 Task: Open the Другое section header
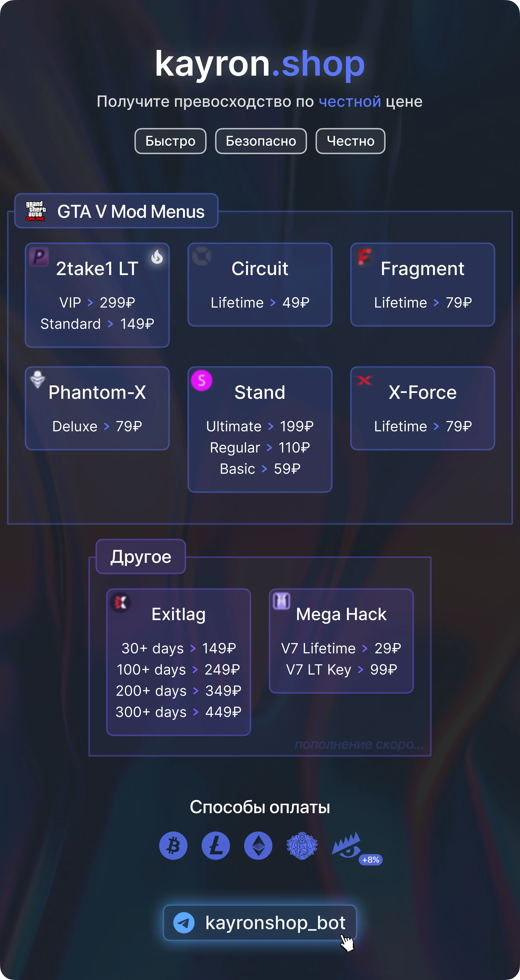[140, 557]
